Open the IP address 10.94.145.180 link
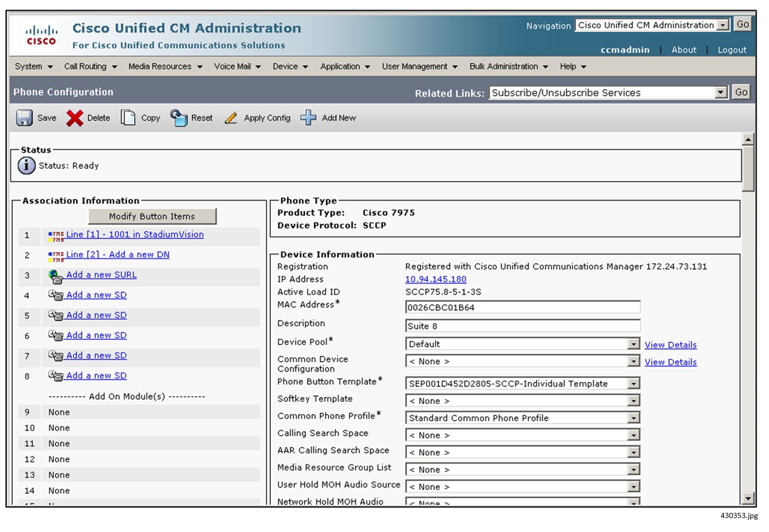This screenshot has height=532, width=769. (435, 279)
